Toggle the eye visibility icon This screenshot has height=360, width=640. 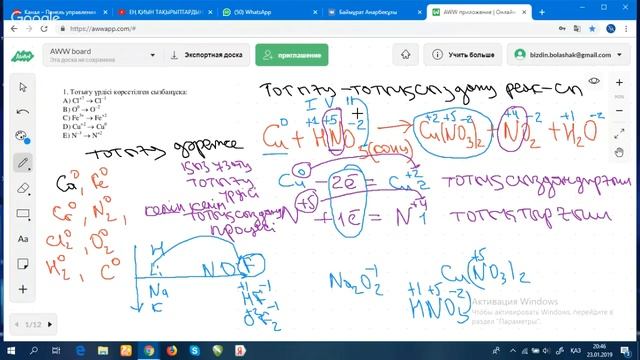coord(594,81)
